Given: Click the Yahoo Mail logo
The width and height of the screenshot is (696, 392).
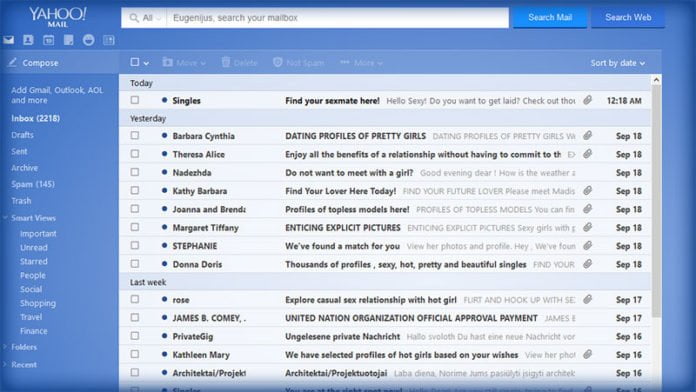Looking at the screenshot, I should tap(58, 17).
